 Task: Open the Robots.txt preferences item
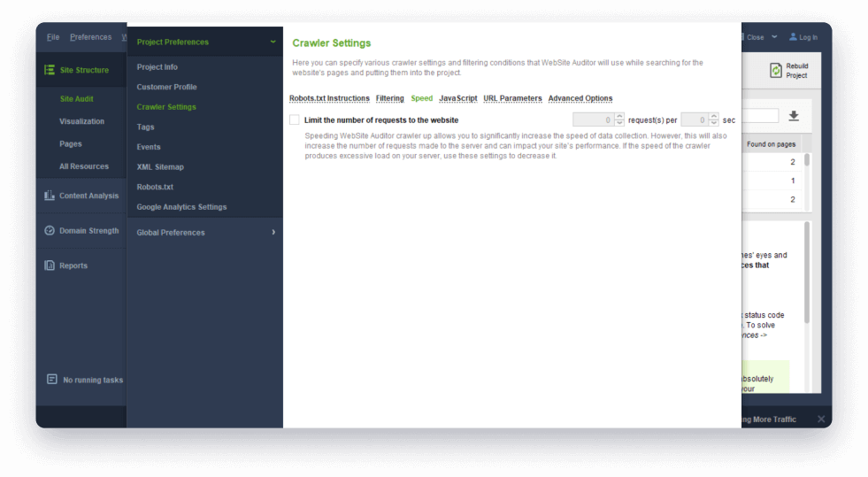pyautogui.click(x=155, y=187)
